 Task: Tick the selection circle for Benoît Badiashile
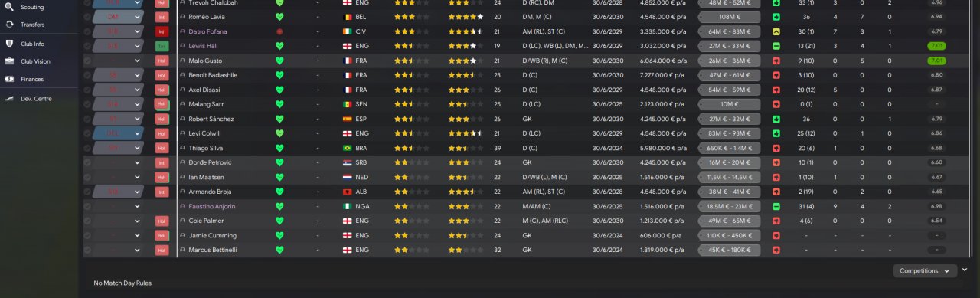pyautogui.click(x=87, y=75)
